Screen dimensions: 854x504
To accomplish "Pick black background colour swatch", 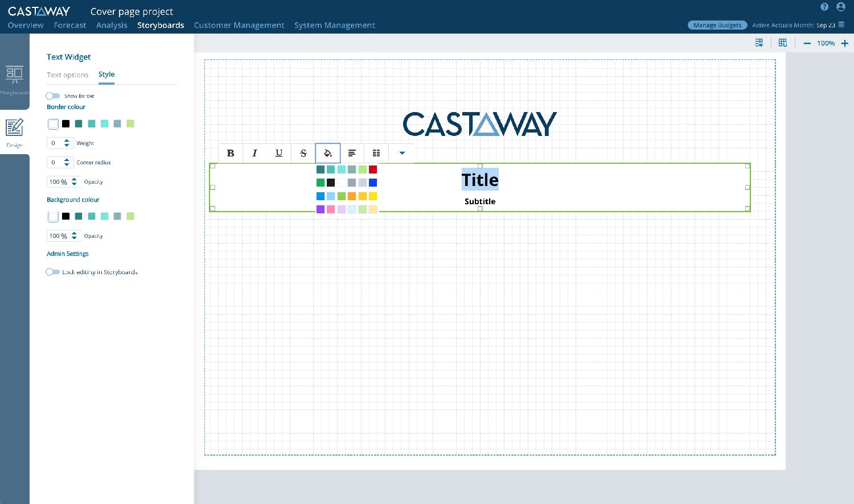I will [66, 216].
